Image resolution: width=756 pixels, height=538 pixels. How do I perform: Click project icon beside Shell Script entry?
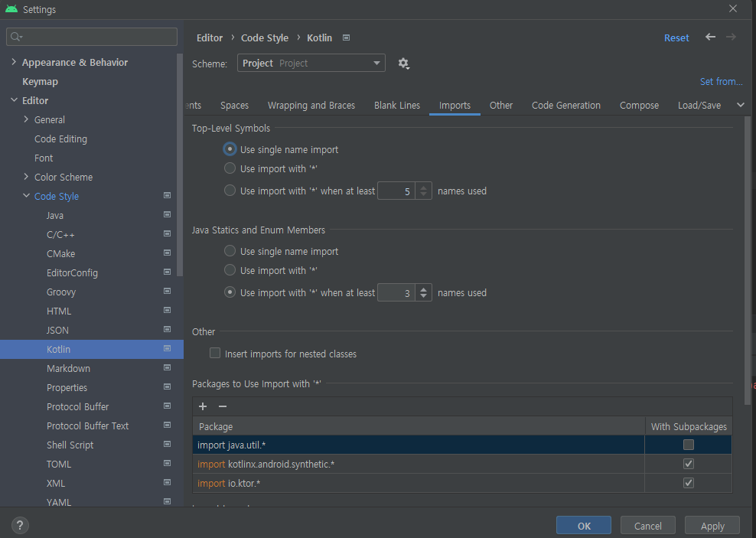168,444
